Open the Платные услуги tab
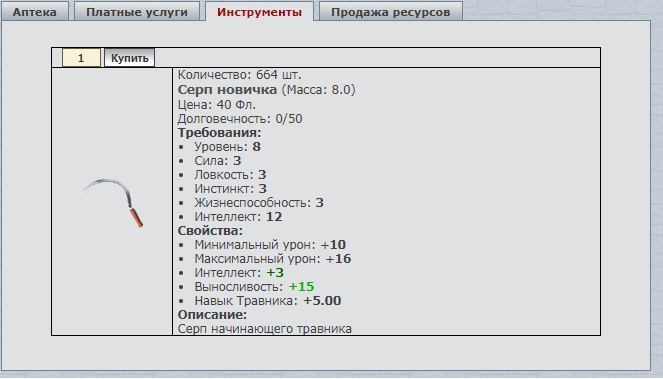Viewport: 663px width, 379px height. (137, 12)
